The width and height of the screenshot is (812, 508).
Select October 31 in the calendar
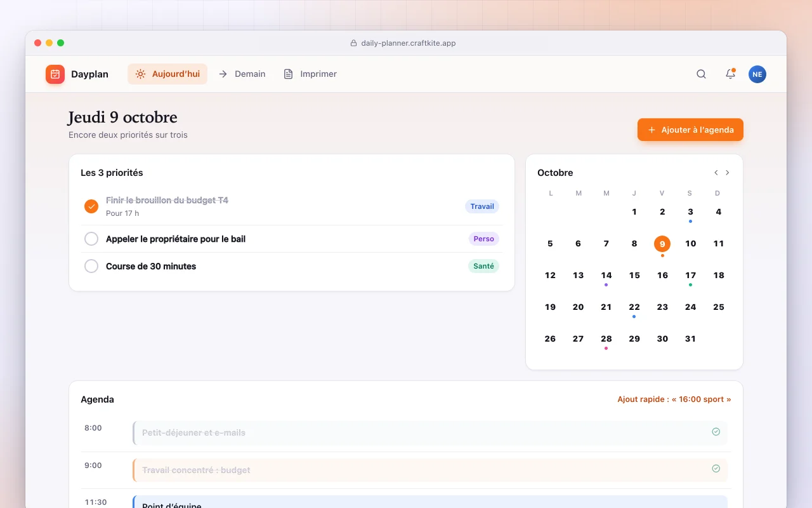pyautogui.click(x=690, y=339)
